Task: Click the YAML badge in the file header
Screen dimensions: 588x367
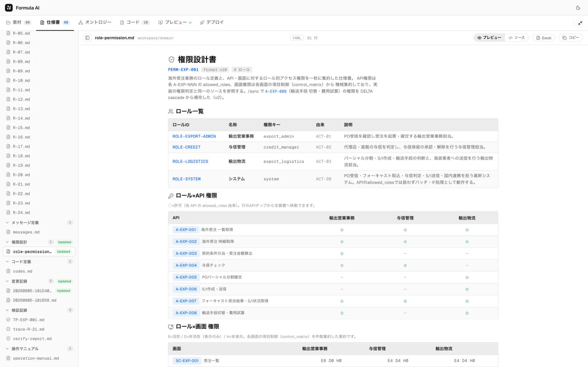Action: [297, 38]
